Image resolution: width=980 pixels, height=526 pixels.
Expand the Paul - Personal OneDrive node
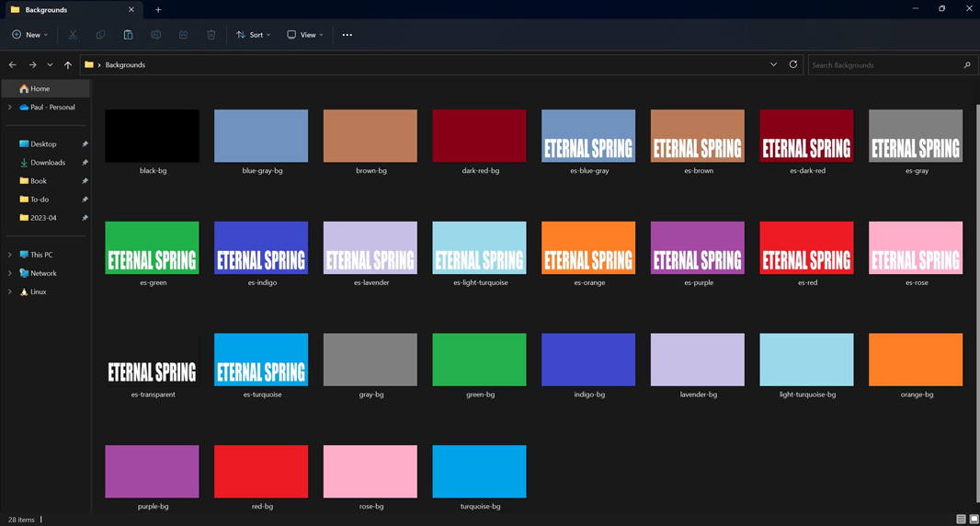pos(10,108)
